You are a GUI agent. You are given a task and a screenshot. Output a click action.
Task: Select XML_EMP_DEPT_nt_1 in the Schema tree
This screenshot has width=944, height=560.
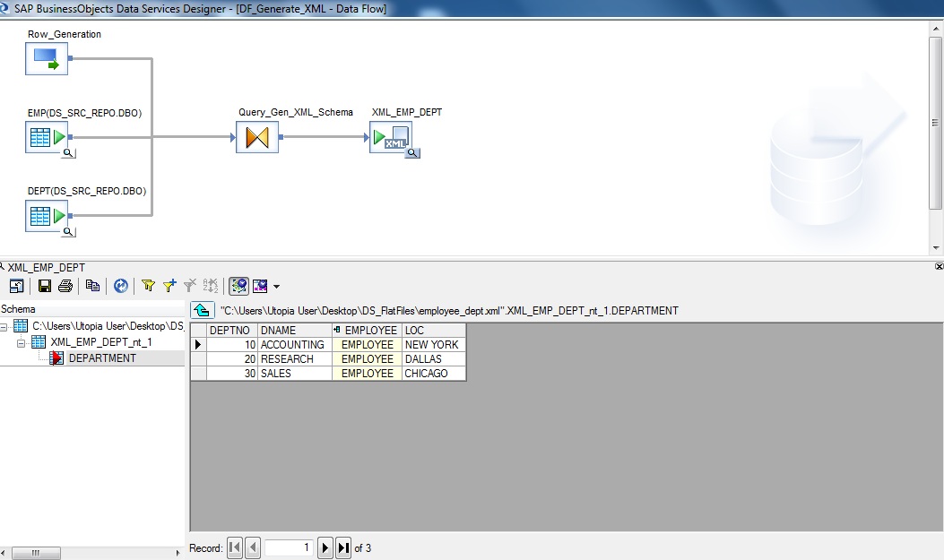pos(101,342)
